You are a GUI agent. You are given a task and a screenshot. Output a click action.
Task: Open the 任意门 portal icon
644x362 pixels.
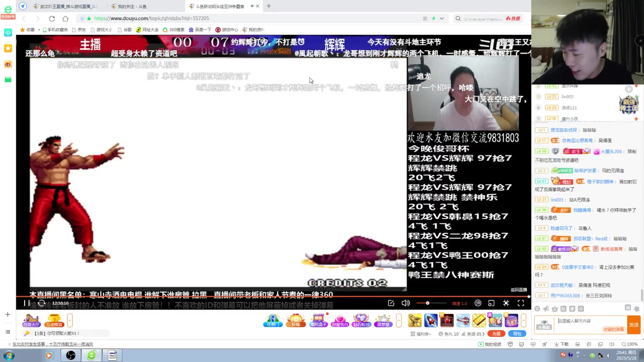point(273,321)
